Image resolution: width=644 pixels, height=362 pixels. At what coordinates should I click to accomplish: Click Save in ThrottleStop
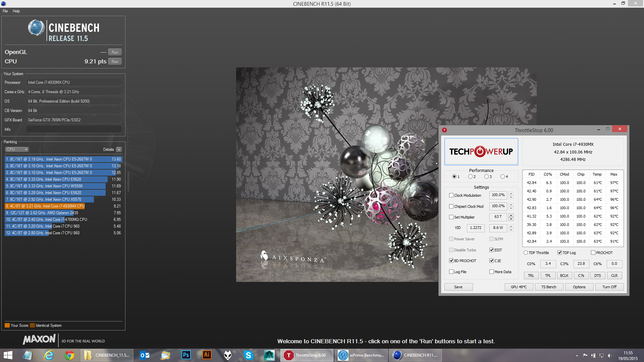(458, 287)
